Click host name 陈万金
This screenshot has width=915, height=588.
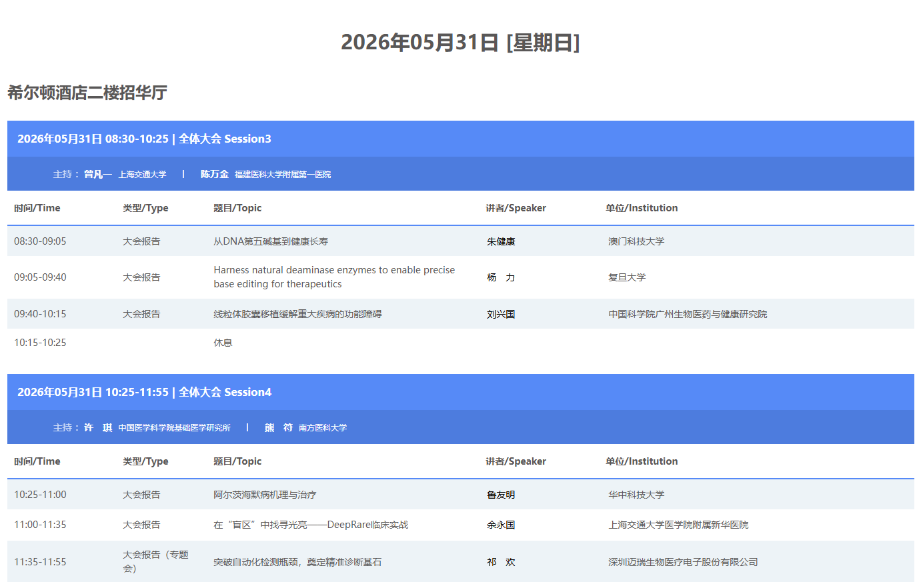pyautogui.click(x=215, y=174)
